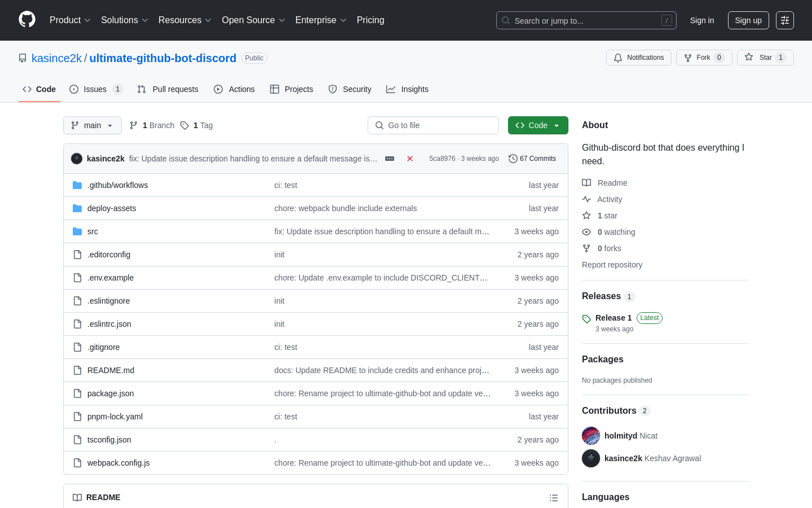Click the history clock icon for 67 Commits
Viewport: 812px width, 508px height.
coord(513,159)
